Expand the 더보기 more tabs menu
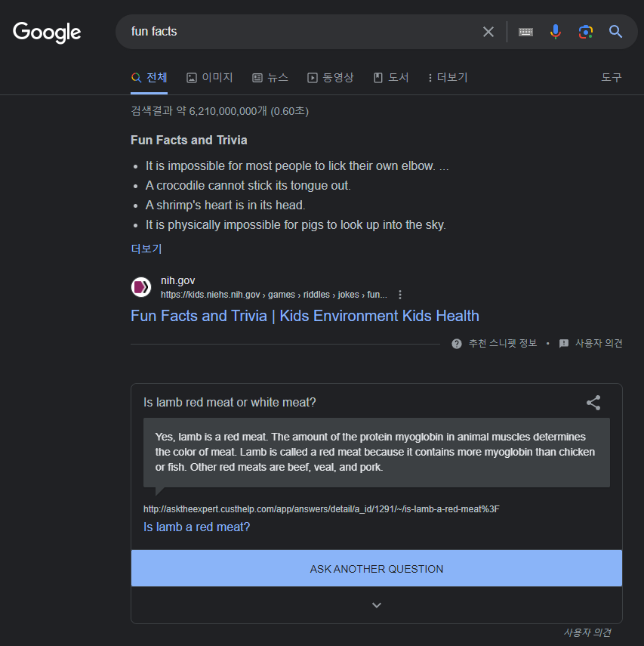 [448, 78]
